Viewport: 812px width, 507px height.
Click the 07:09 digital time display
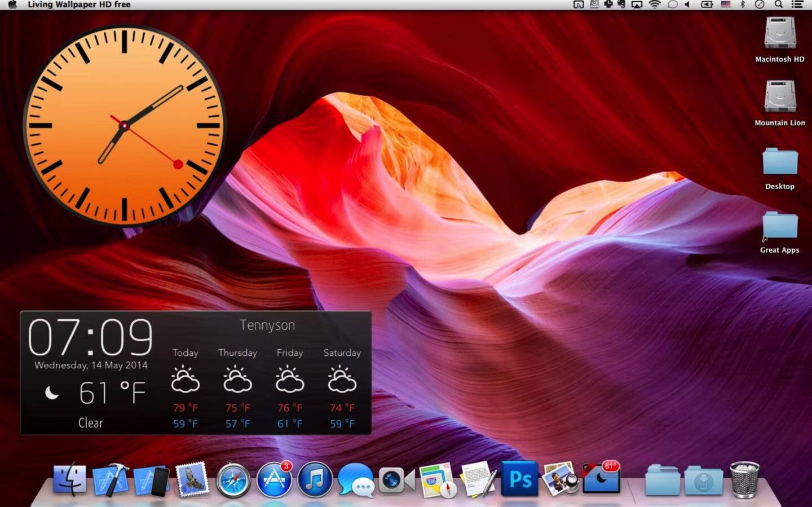90,337
